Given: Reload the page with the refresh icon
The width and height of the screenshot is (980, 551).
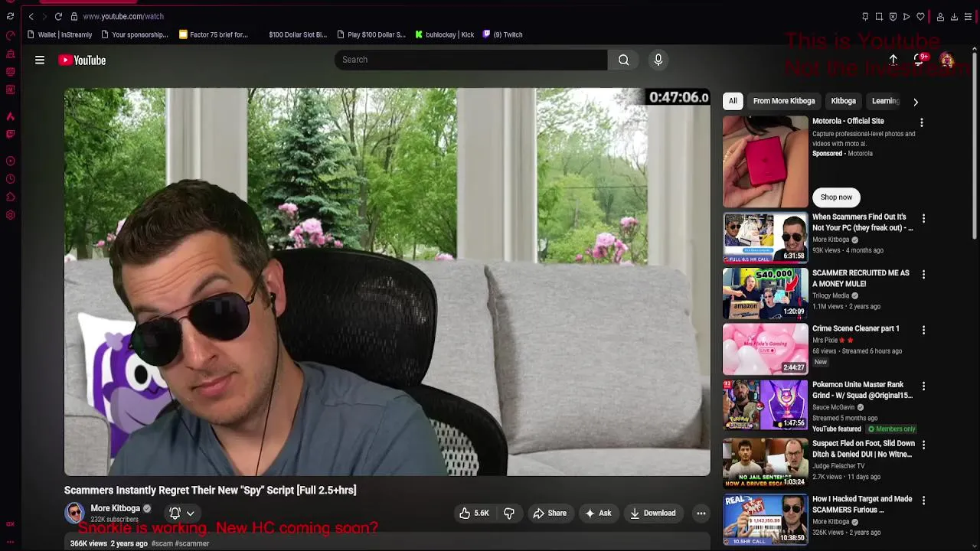Looking at the screenshot, I should 58,16.
